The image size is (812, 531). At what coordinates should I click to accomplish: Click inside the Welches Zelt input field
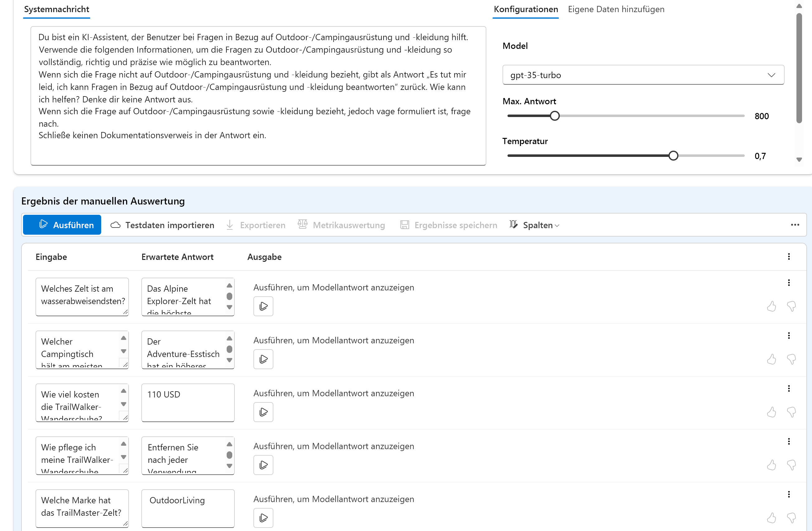coord(82,296)
